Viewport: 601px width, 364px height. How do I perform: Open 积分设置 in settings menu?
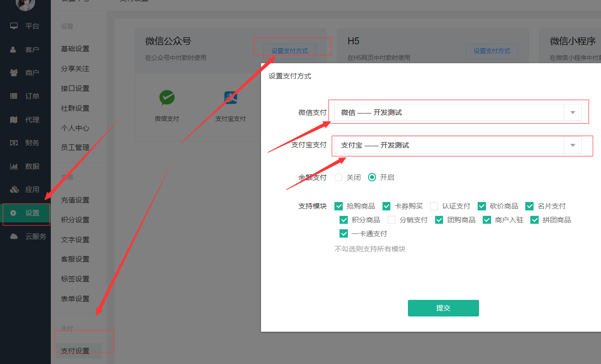75,220
